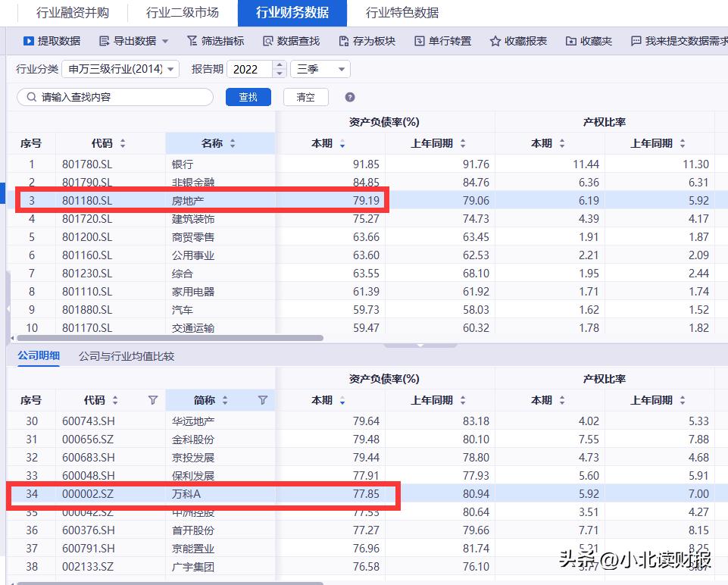728x585 pixels.
Task: Click the blue 查找 search button
Action: point(248,97)
